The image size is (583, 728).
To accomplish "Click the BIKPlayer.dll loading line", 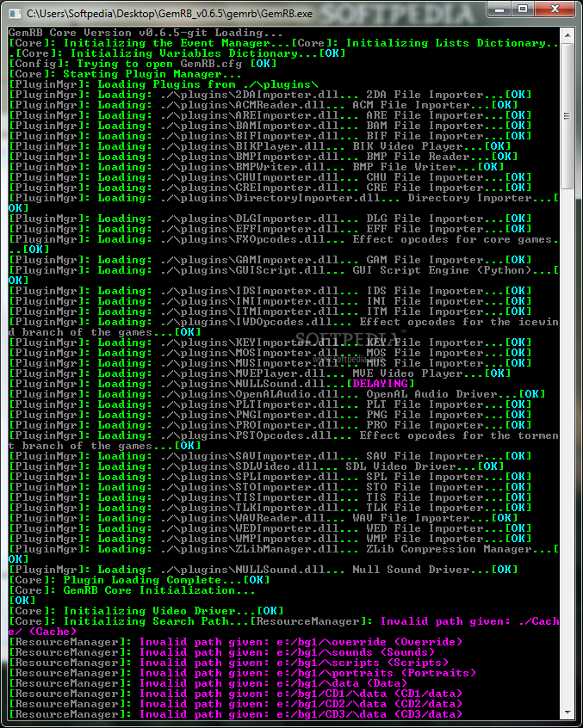I will pos(260,146).
